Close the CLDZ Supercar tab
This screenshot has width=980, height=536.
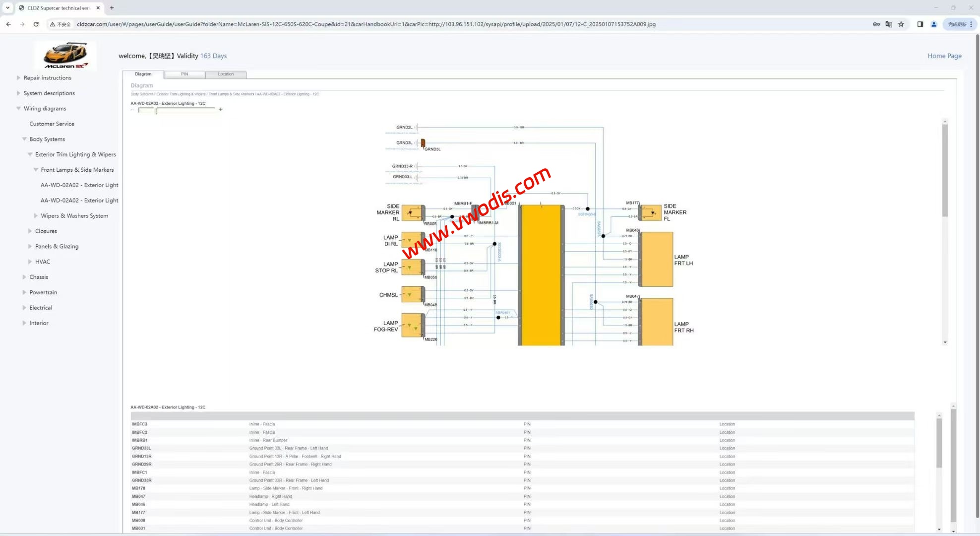98,8
